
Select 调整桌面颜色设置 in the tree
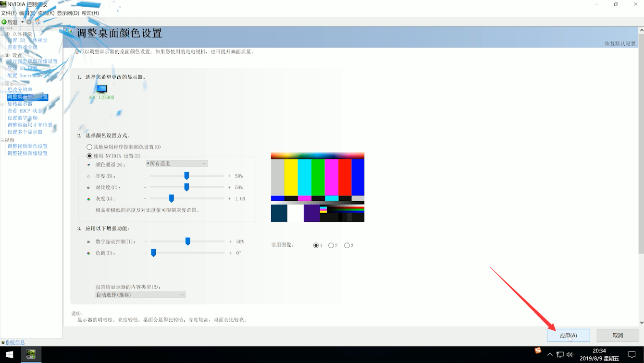coord(27,97)
